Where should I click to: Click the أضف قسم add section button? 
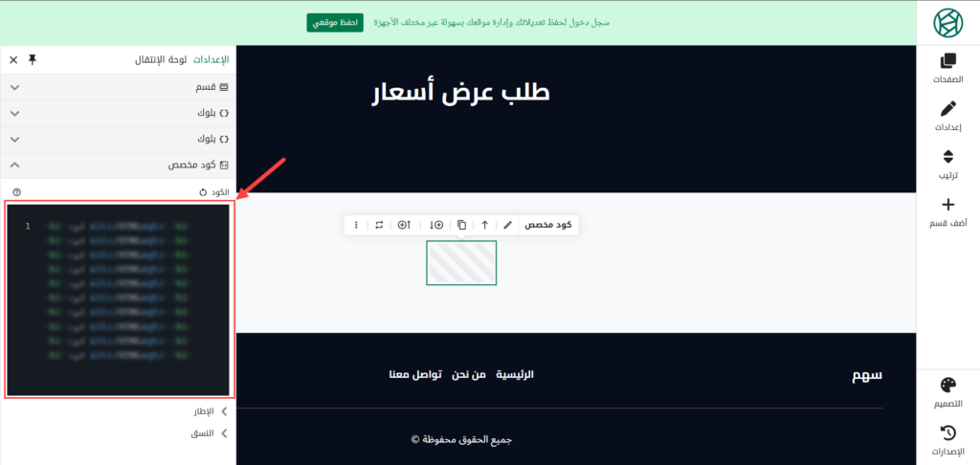[948, 212]
